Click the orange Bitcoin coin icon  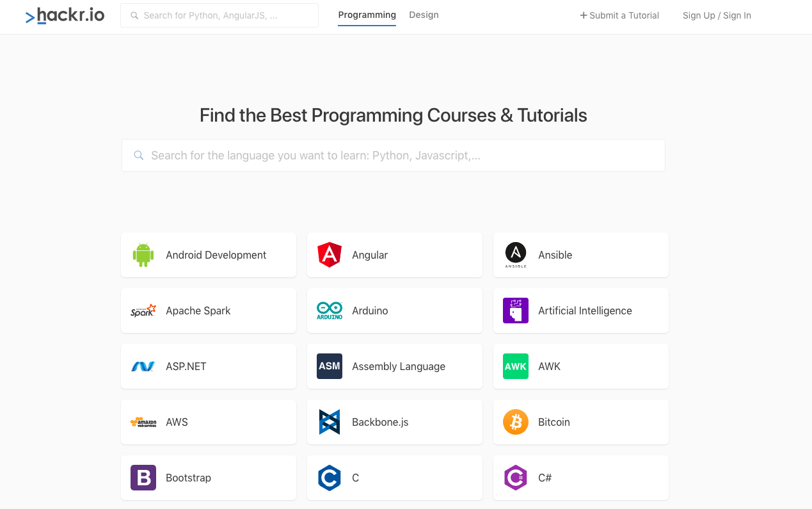click(516, 422)
